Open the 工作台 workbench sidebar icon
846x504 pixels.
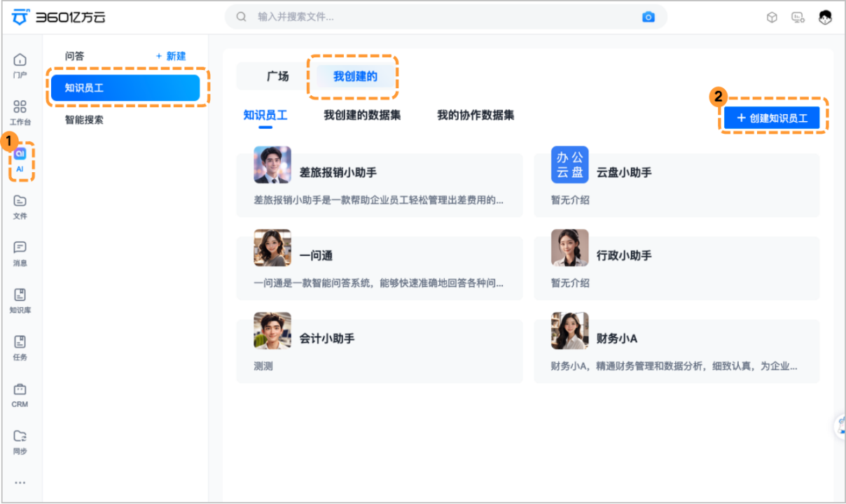[x=20, y=112]
